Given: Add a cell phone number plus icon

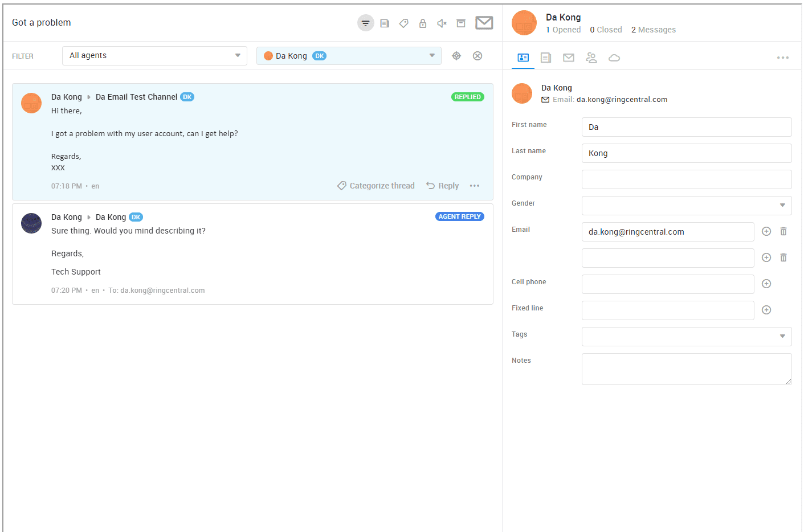Looking at the screenshot, I should pos(766,284).
